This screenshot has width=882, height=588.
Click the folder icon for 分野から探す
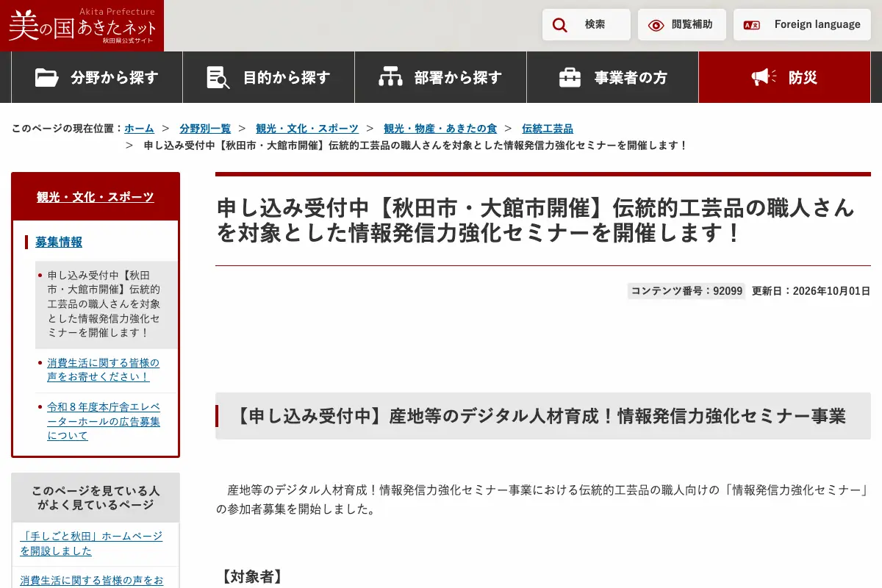click(x=47, y=77)
